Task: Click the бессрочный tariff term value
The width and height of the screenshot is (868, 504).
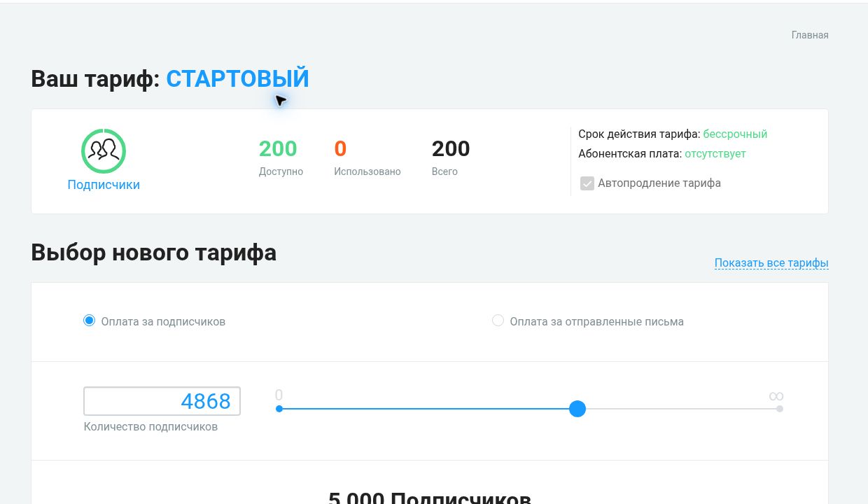Action: click(735, 134)
